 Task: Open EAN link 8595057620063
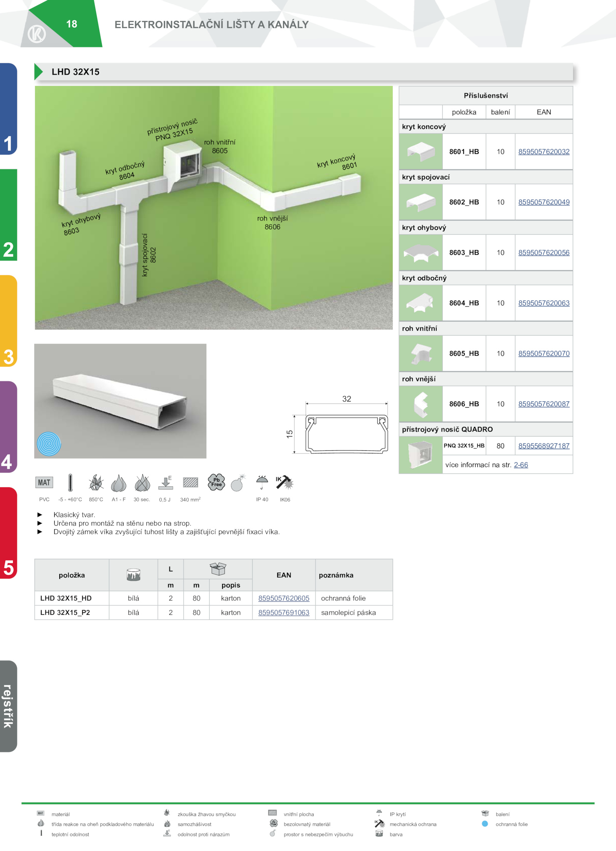544,303
